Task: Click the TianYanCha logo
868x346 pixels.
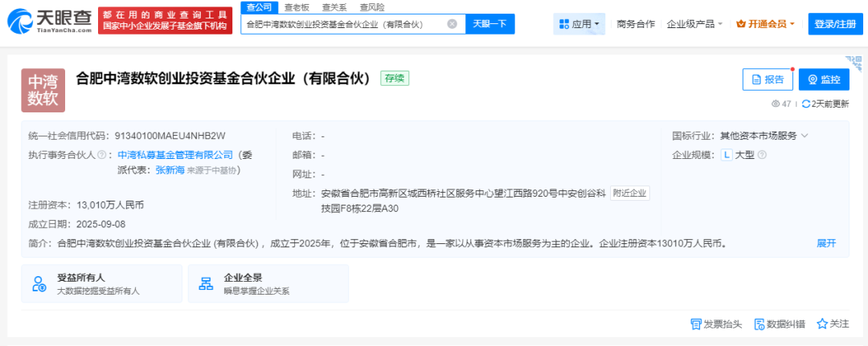Action: pos(49,21)
